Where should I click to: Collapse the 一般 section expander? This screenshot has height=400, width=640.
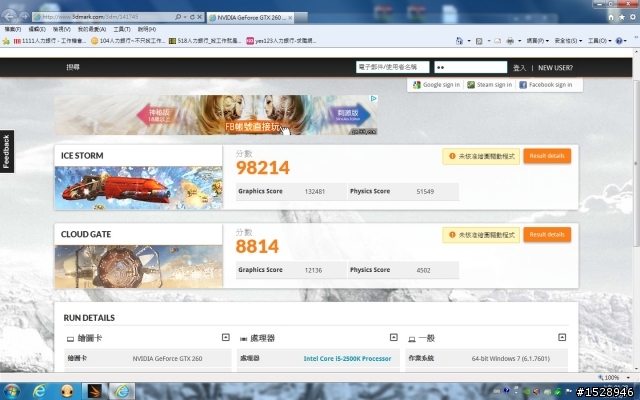pos(562,337)
